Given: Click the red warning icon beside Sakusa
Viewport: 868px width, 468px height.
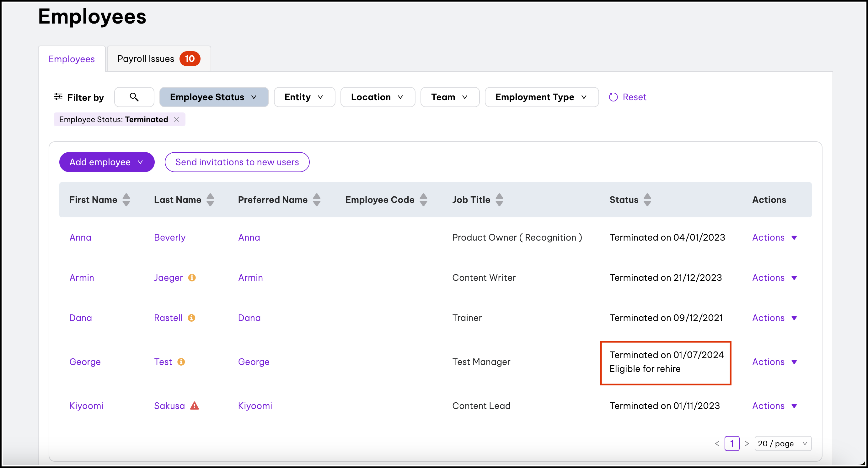Looking at the screenshot, I should coord(195,405).
